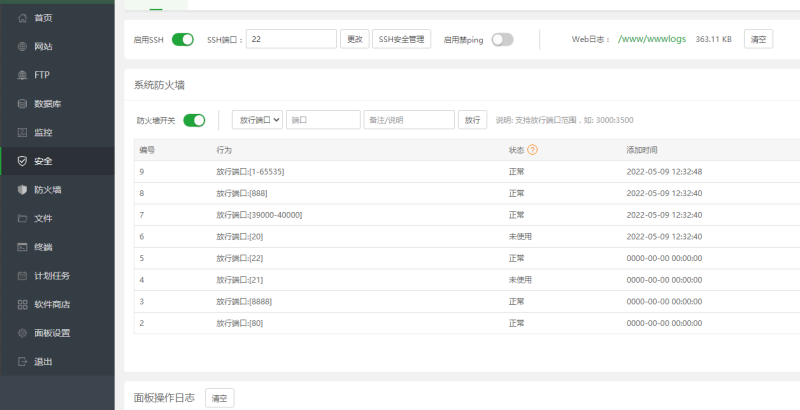The height and width of the screenshot is (410, 800).
Task: Turn off the 防火墙开关 toggle
Action: (194, 120)
